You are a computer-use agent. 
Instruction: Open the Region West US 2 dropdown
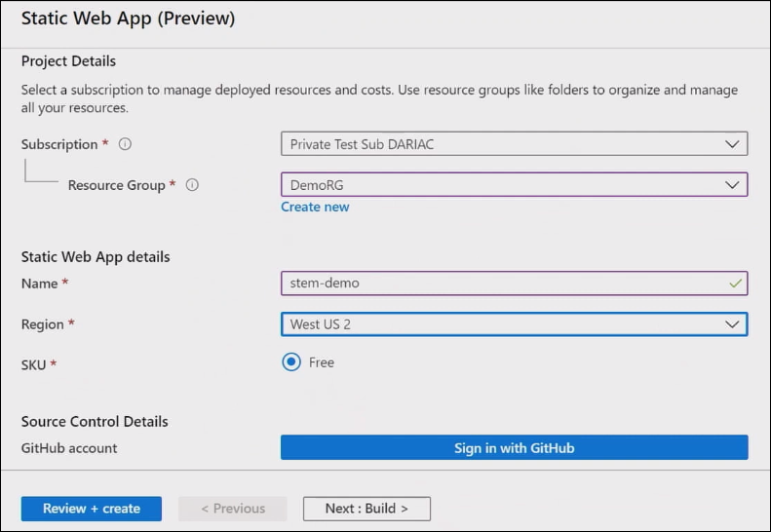pos(515,324)
